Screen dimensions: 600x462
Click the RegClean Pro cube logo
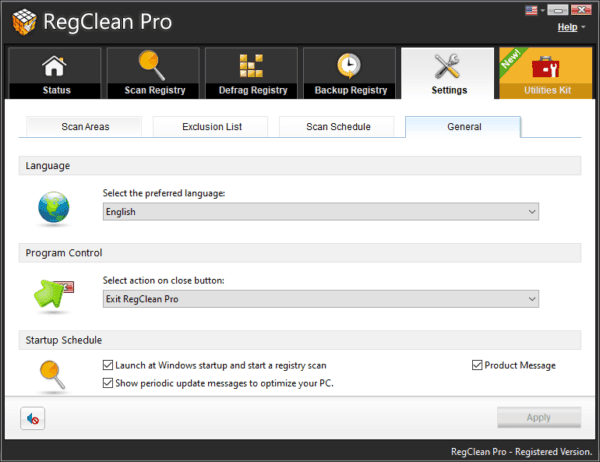point(24,22)
